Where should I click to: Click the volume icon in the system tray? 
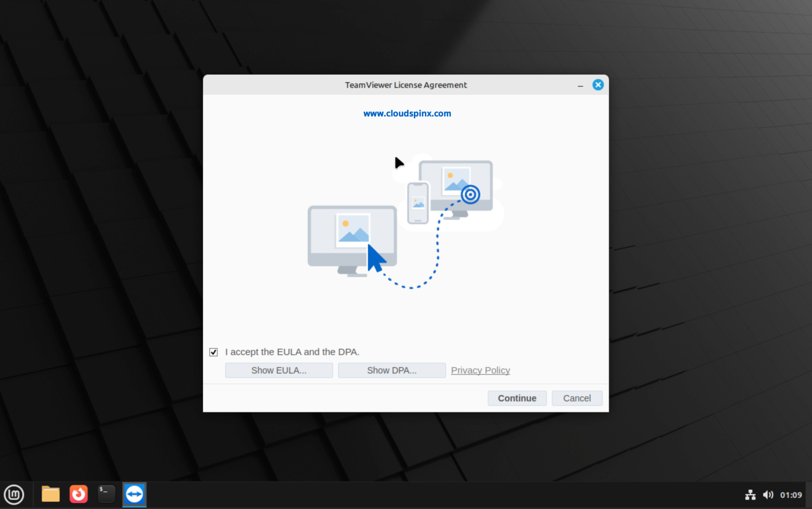(768, 495)
